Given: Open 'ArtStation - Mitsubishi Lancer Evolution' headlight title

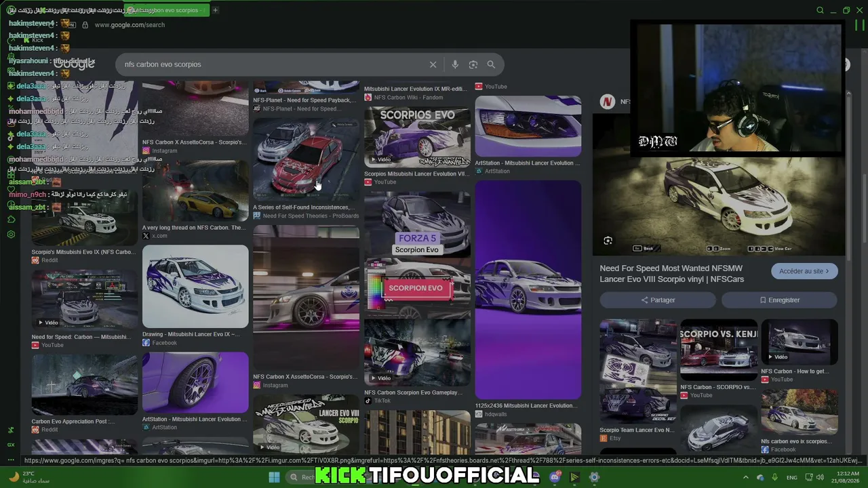Looking at the screenshot, I should pos(528,163).
